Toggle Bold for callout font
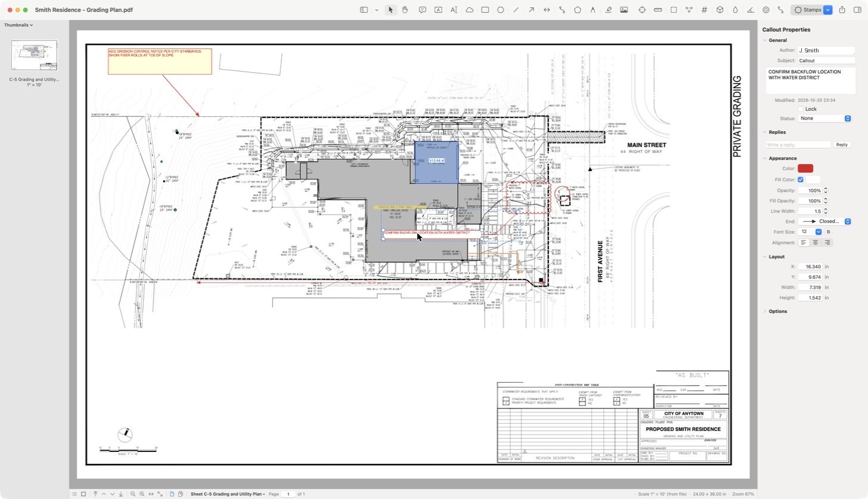The width and height of the screenshot is (868, 499). (x=828, y=232)
